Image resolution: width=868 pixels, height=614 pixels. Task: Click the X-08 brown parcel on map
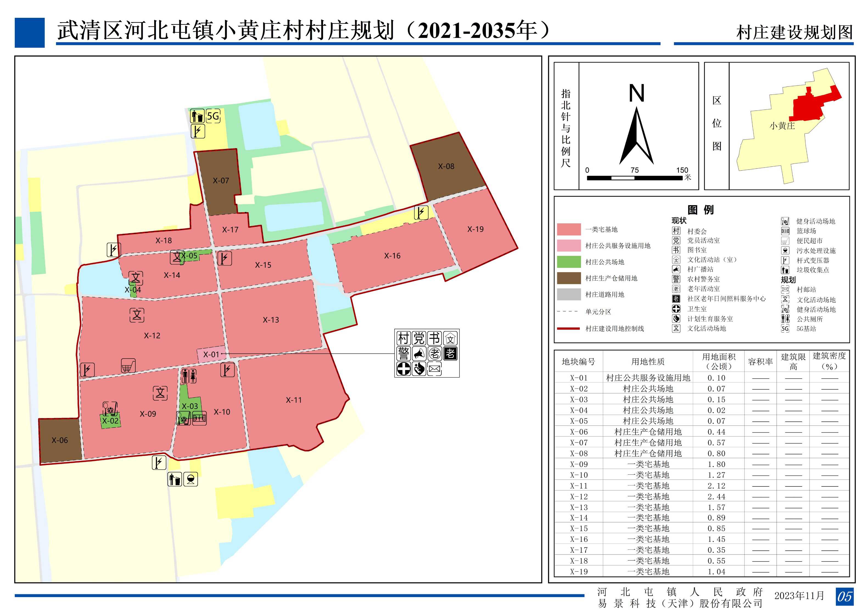446,166
